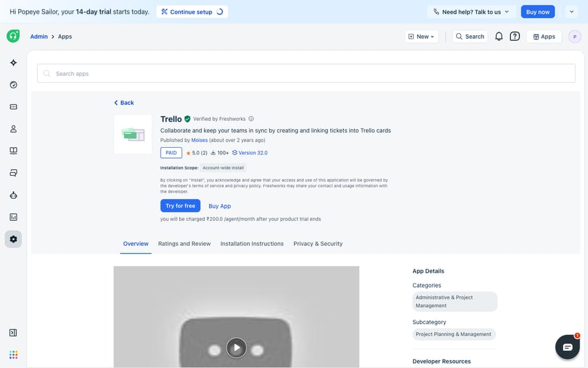The height and width of the screenshot is (368, 588).
Task: Click the green verified shield badge
Action: click(x=187, y=119)
